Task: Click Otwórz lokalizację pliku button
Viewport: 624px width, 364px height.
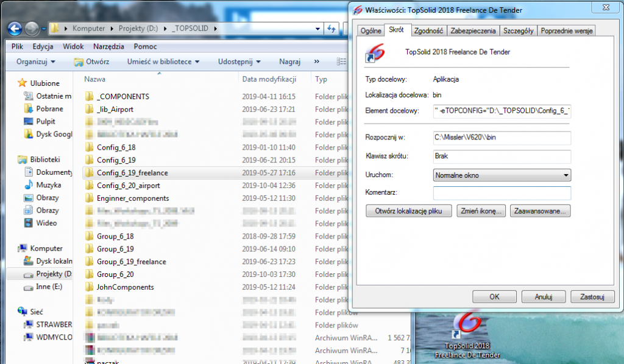Action: coord(409,211)
